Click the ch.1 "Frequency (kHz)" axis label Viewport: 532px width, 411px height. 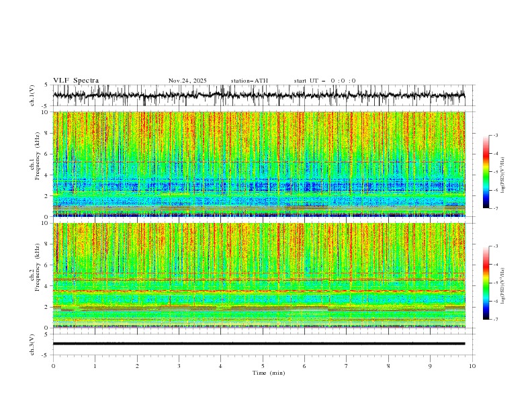click(38, 156)
